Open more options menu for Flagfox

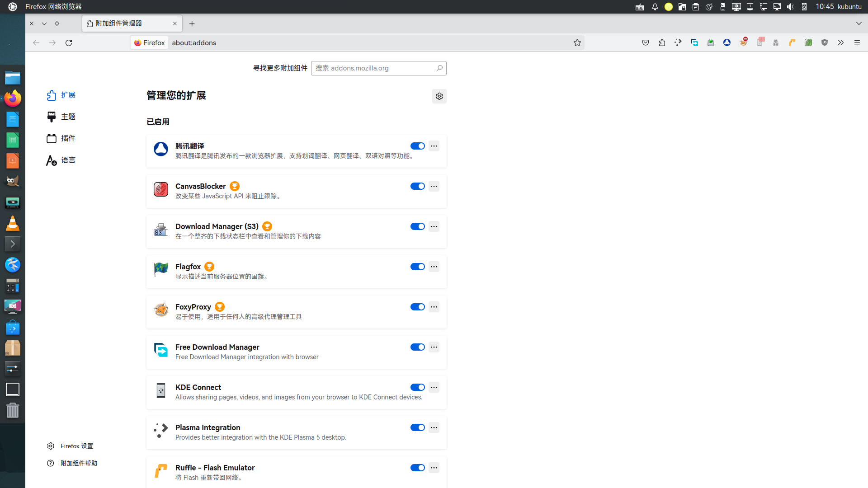(434, 267)
